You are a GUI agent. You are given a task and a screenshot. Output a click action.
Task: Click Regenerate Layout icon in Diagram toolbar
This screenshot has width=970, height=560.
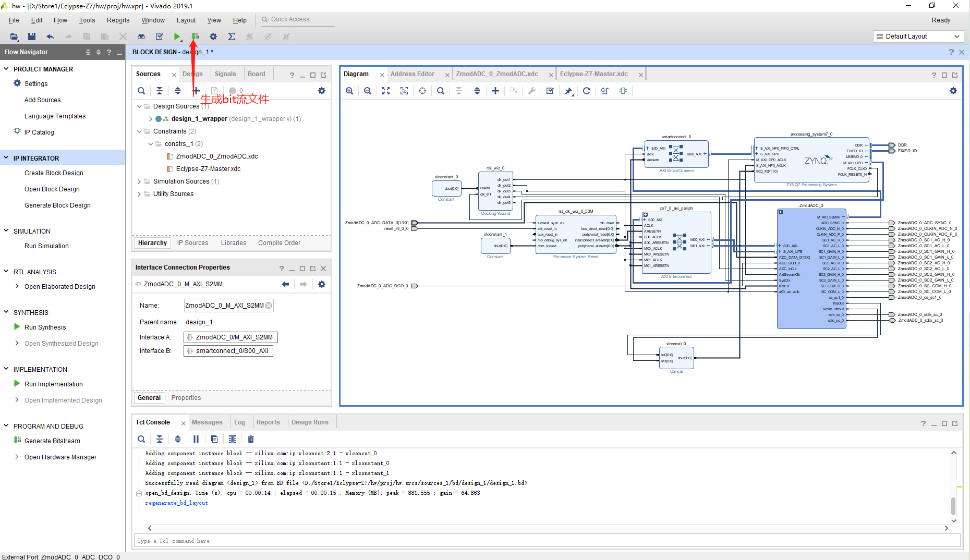point(587,91)
